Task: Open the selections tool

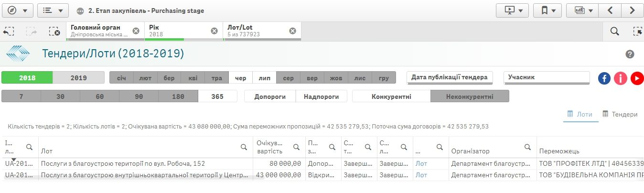Action: 637,32
